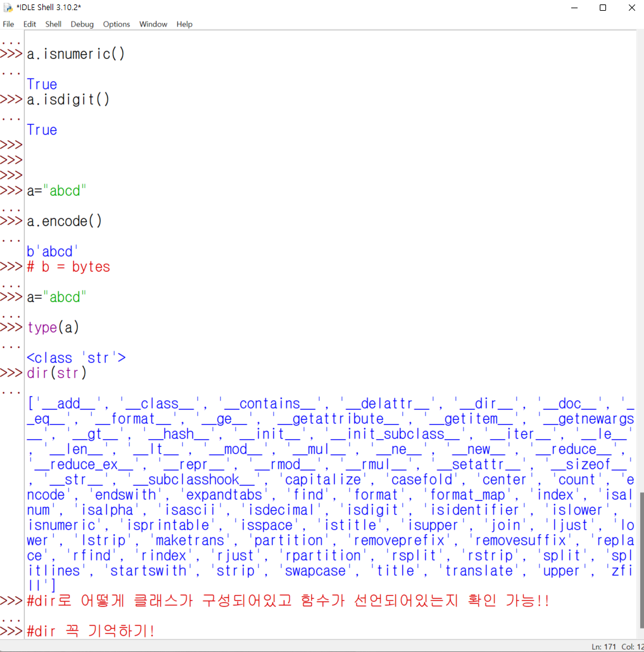
Task: Click 'rpartition' in the dir output
Action: point(323,556)
